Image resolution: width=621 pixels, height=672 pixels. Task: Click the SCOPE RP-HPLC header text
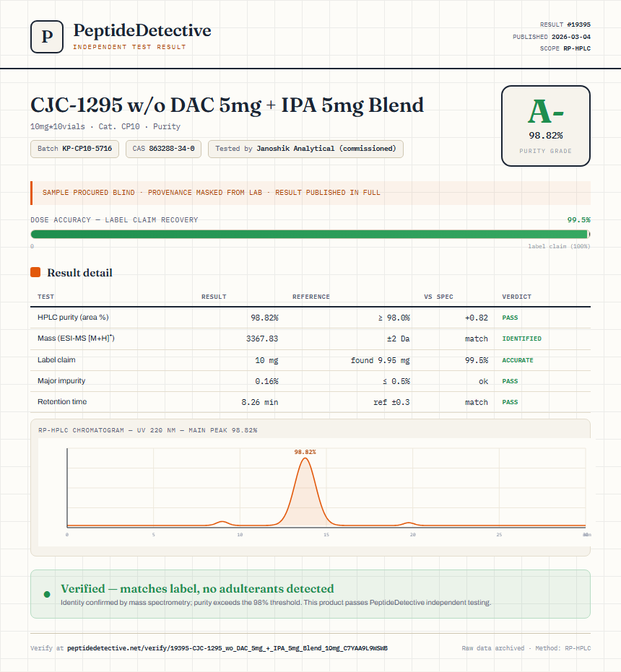click(565, 48)
